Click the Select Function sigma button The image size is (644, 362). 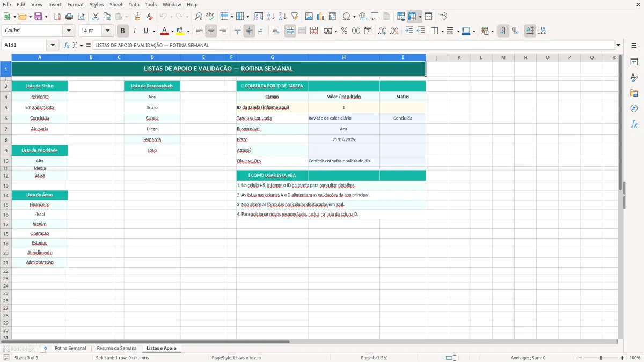pyautogui.click(x=75, y=45)
